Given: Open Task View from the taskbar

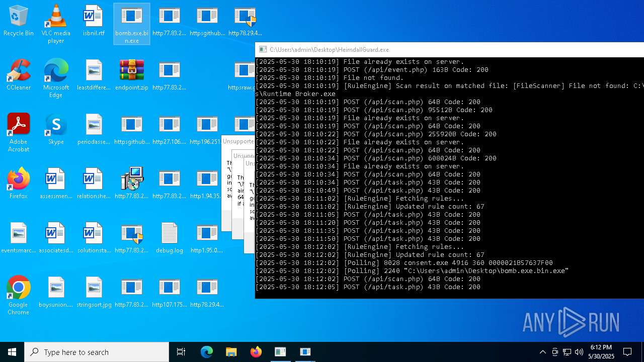Looking at the screenshot, I should 181,352.
